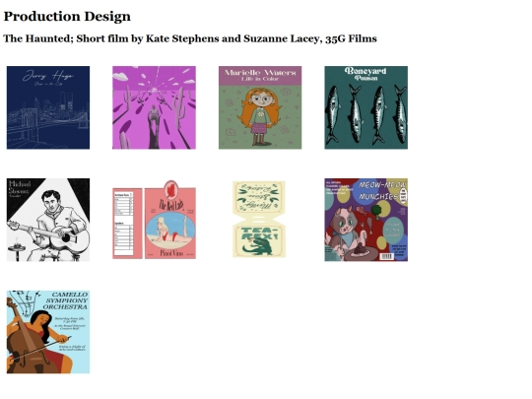
Task: Click the green crocodile on Tea-Rex tag
Action: click(260, 246)
